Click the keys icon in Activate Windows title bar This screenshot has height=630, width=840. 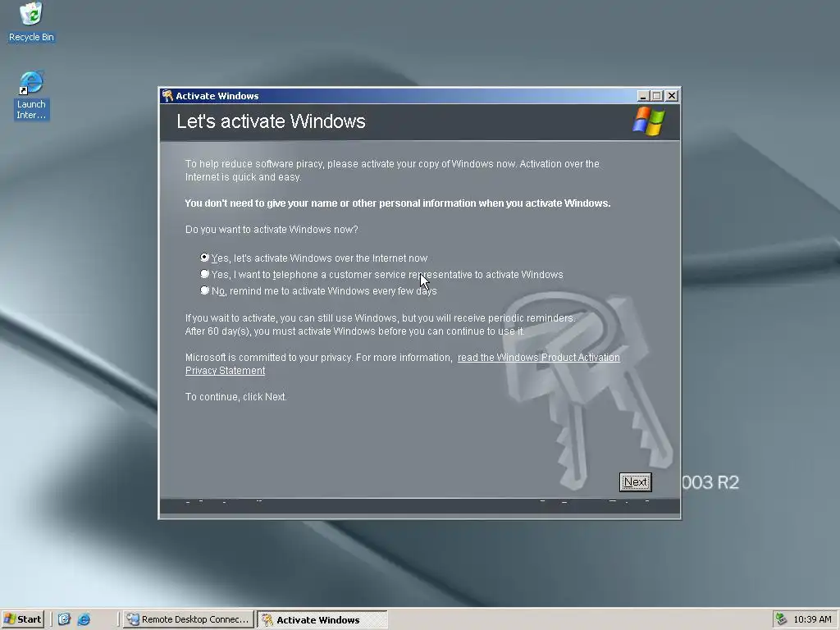[167, 96]
